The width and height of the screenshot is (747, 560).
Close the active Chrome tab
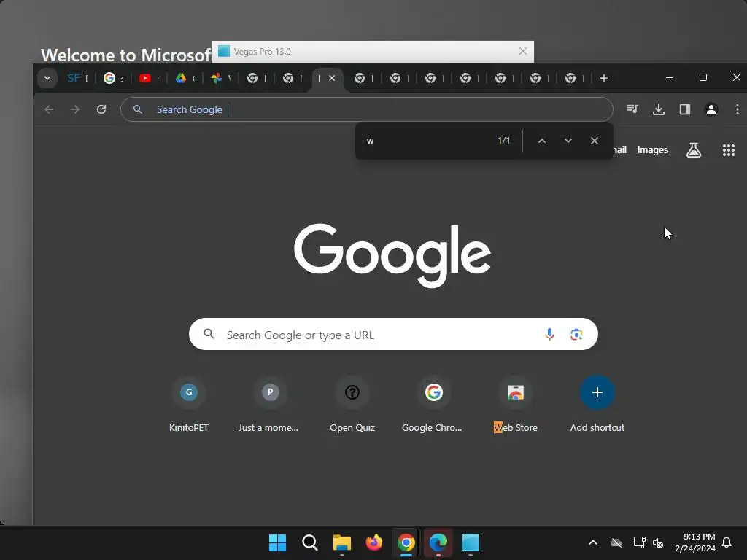tap(332, 78)
